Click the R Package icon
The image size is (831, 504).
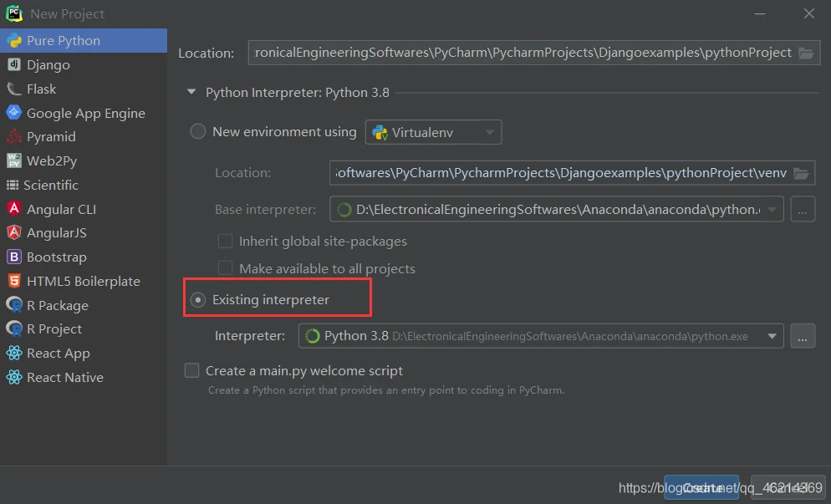pyautogui.click(x=14, y=305)
